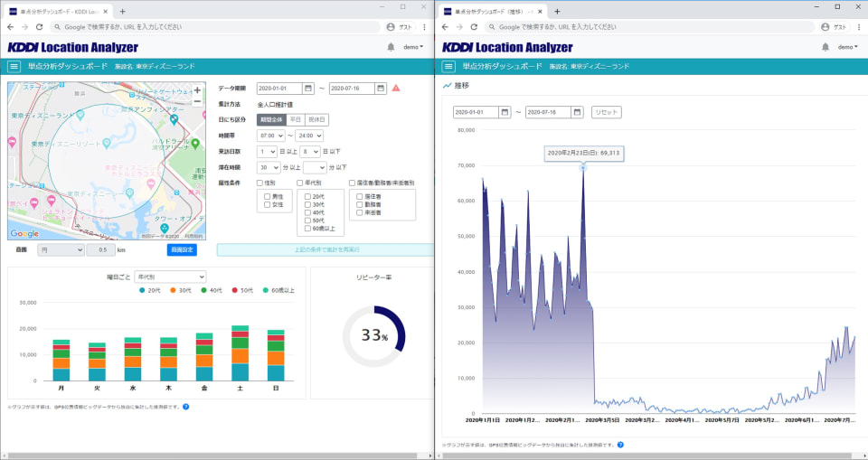Image resolution: width=868 pixels, height=460 pixels.
Task: Reload page in left browser window
Action: point(39,26)
